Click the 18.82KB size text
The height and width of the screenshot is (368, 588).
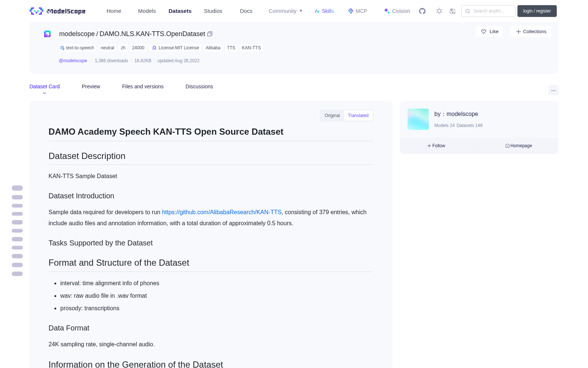click(x=143, y=61)
